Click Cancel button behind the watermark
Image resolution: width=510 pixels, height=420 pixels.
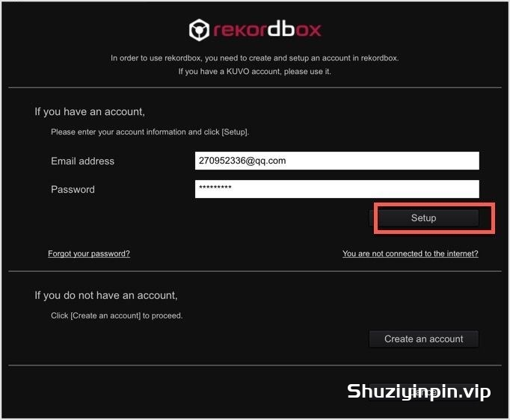pyautogui.click(x=424, y=392)
